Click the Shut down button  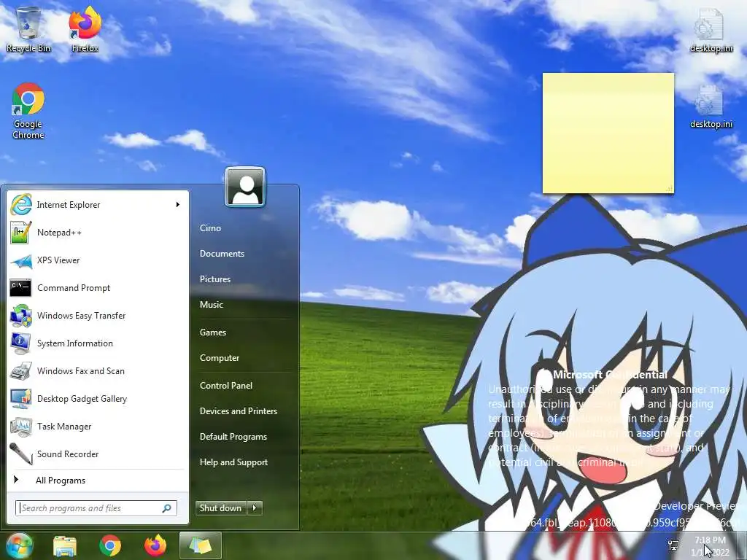point(221,508)
